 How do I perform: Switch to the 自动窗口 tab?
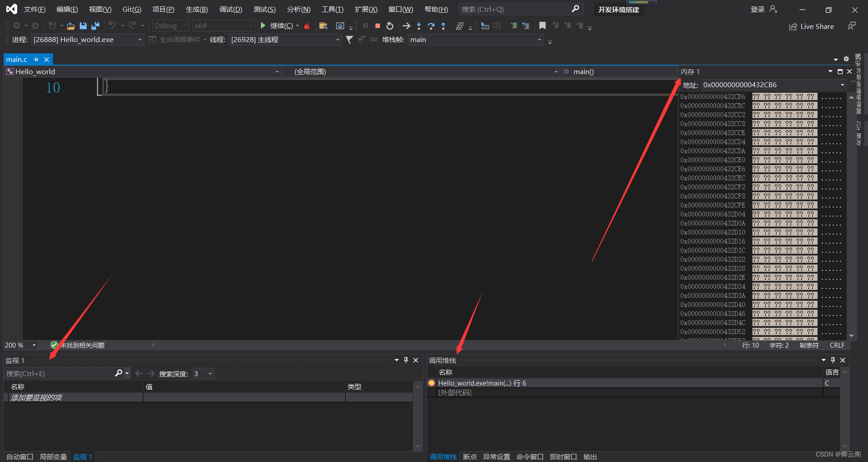click(20, 457)
